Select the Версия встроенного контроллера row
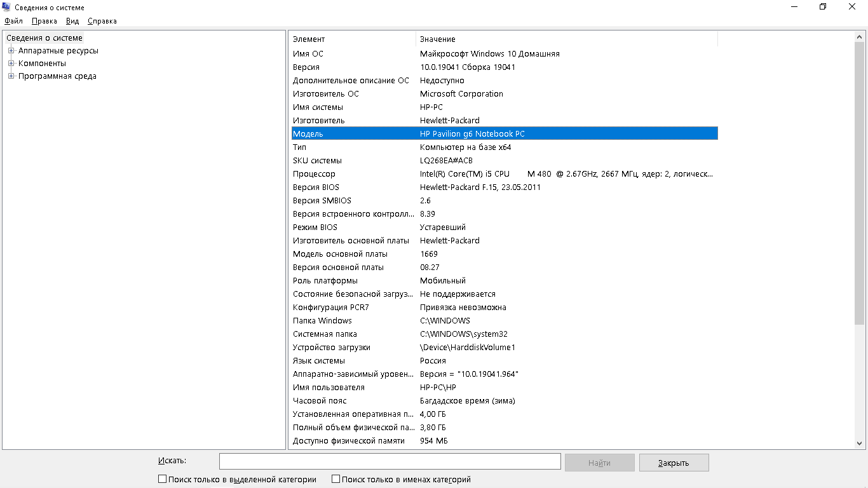 [505, 214]
